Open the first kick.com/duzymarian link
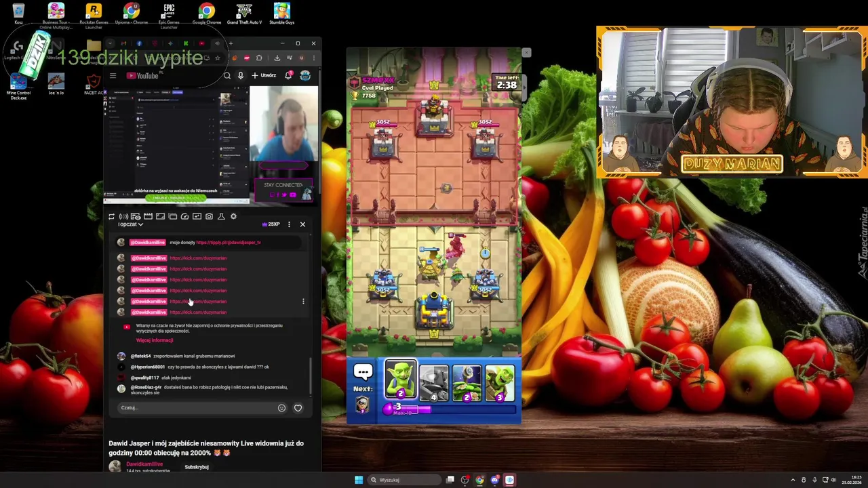This screenshot has width=868, height=488. pyautogui.click(x=198, y=258)
